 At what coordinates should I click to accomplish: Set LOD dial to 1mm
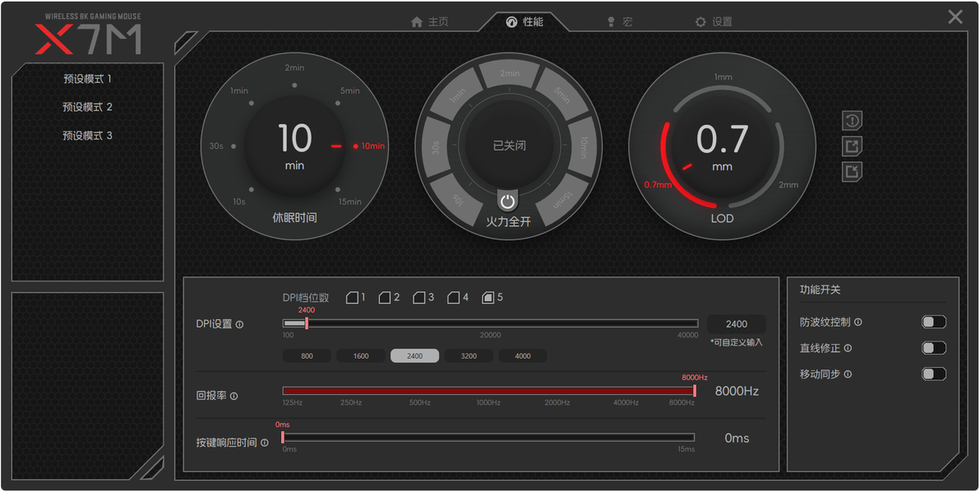click(723, 77)
